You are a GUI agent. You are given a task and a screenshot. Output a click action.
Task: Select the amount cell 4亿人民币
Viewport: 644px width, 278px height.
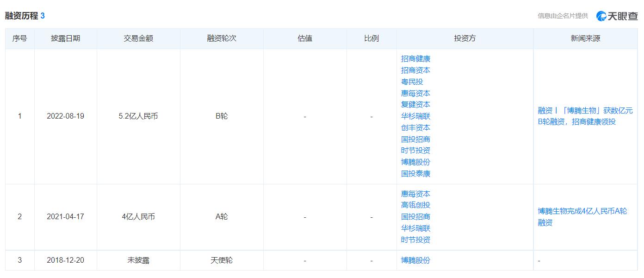138,217
